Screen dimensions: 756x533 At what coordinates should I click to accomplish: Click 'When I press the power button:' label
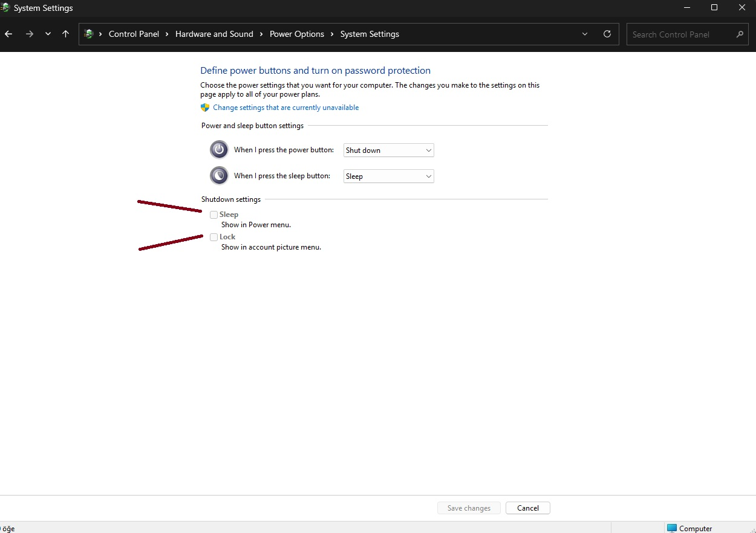[284, 150]
